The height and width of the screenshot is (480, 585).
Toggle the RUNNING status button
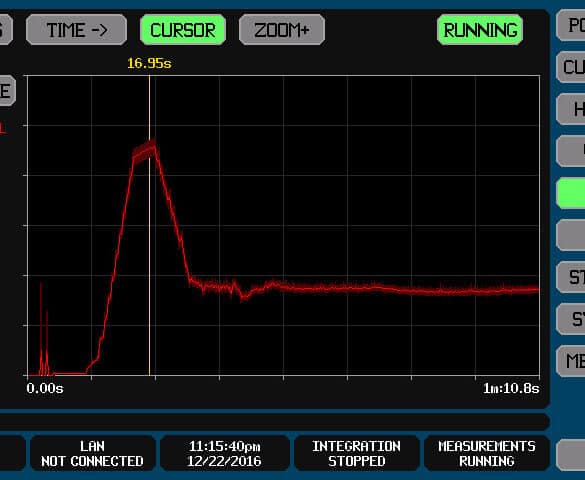pos(480,30)
